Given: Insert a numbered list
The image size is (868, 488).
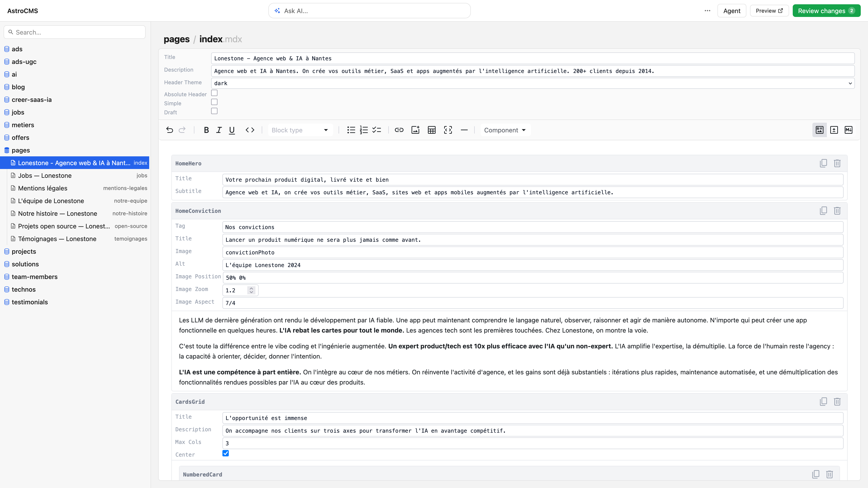Looking at the screenshot, I should 364,130.
